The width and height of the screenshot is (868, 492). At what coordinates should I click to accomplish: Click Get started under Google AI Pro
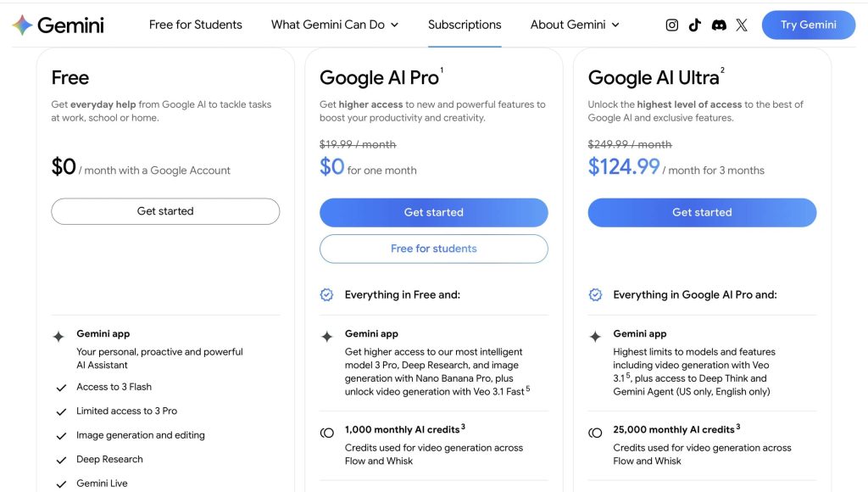point(434,212)
